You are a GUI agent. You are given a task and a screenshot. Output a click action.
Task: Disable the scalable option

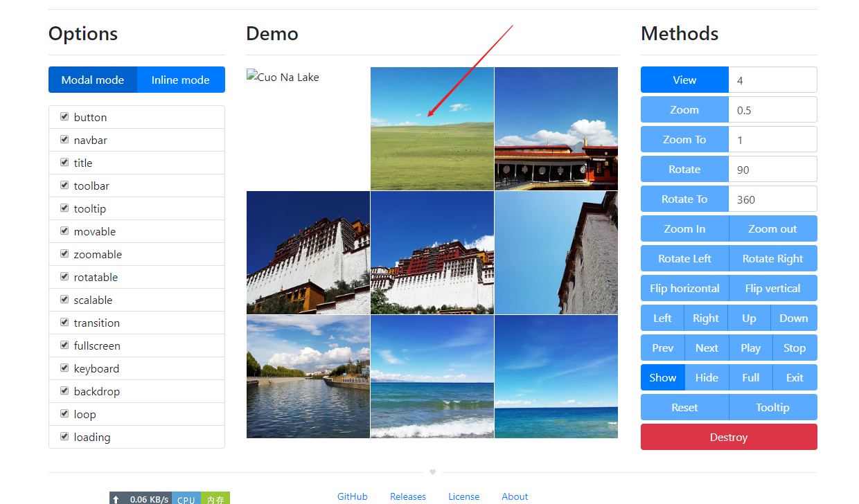[64, 300]
